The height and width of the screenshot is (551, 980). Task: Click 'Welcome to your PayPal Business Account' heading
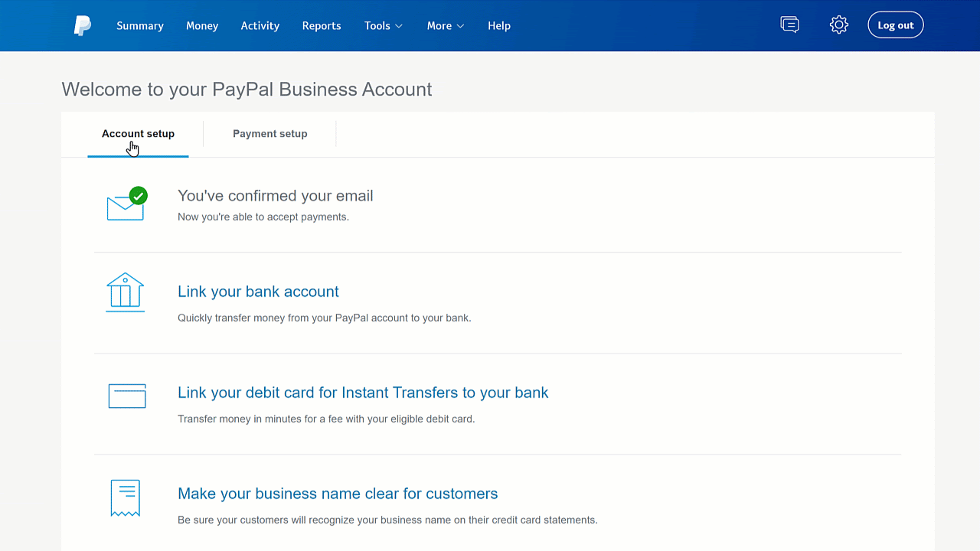click(247, 90)
